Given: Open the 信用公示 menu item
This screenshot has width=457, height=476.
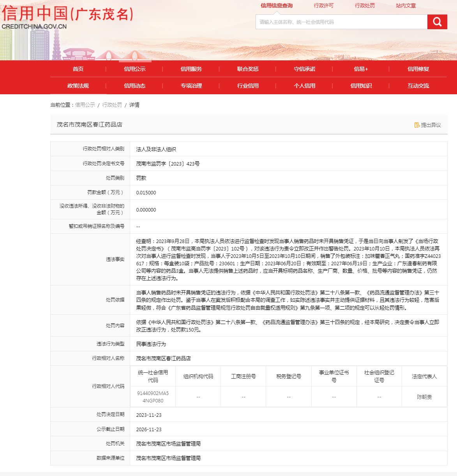Looking at the screenshot, I should 134,69.
